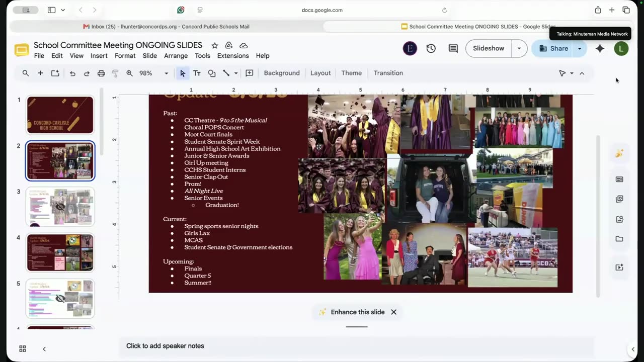
Task: Click the Google Slides logo icon
Action: 22,50
